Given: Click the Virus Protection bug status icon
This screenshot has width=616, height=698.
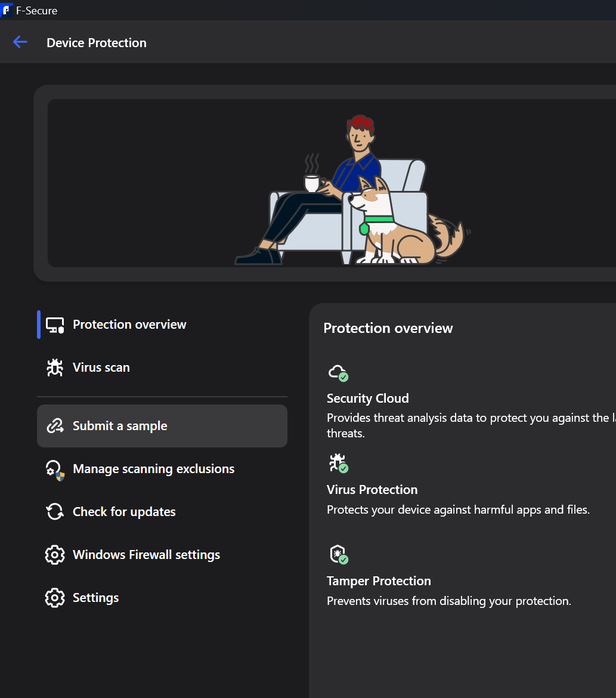Looking at the screenshot, I should pos(338,464).
